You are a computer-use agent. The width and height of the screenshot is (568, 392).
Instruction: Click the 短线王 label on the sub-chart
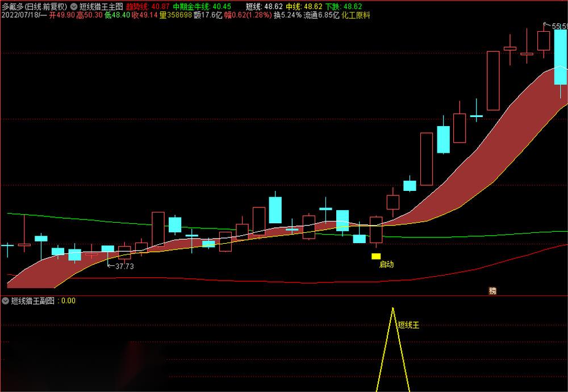click(x=408, y=325)
